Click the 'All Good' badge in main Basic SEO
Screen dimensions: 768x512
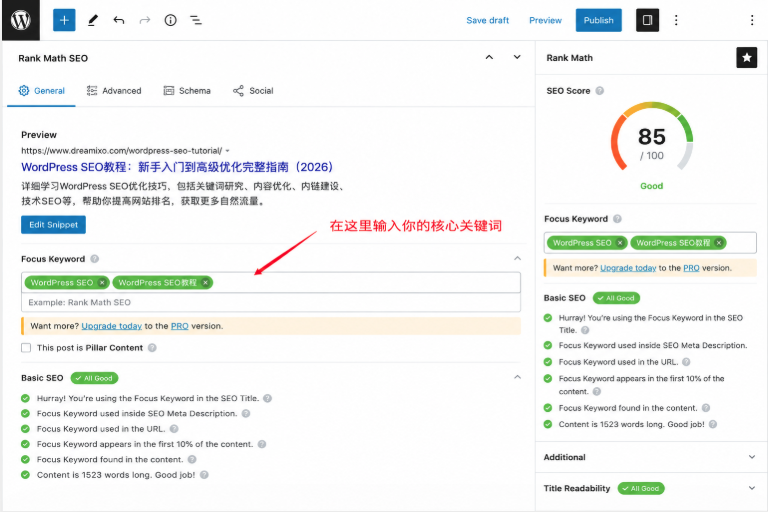tap(95, 378)
